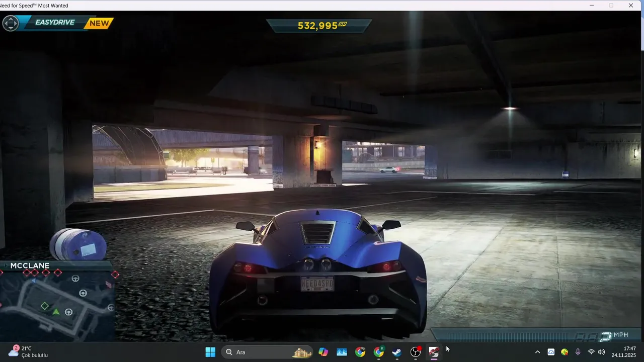The width and height of the screenshot is (644, 362).
Task: Open the Wi-Fi network tray icon
Action: (591, 352)
